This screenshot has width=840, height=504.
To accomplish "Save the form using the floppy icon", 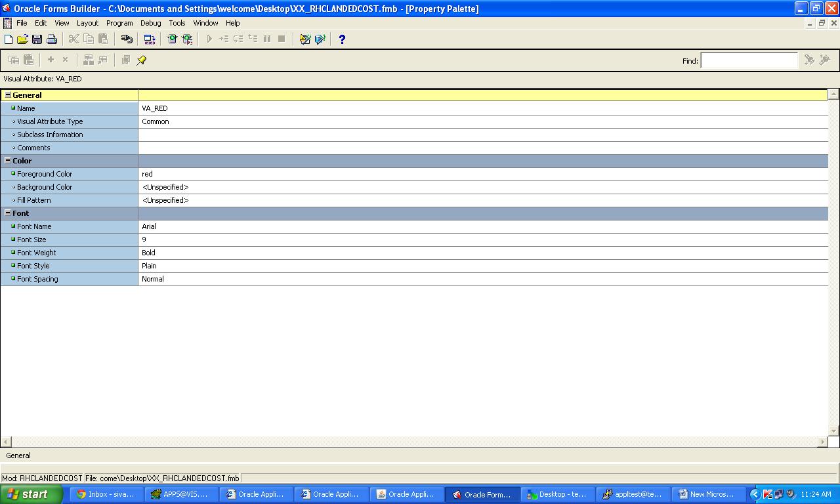I will point(37,39).
